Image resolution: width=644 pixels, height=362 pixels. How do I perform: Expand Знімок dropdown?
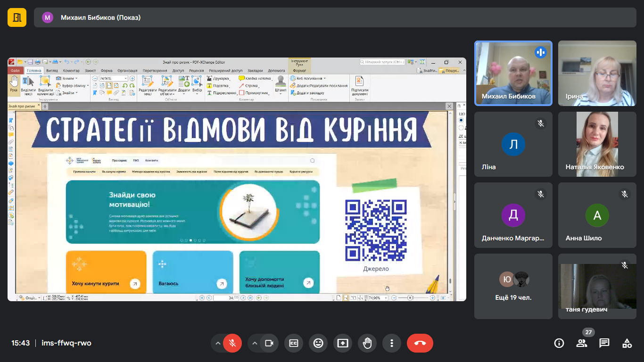tap(76, 78)
